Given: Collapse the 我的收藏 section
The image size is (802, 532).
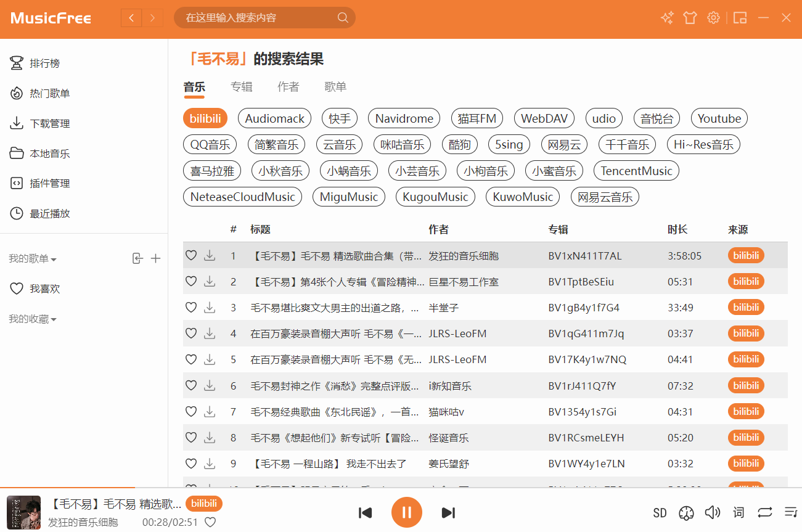Looking at the screenshot, I should (33, 319).
